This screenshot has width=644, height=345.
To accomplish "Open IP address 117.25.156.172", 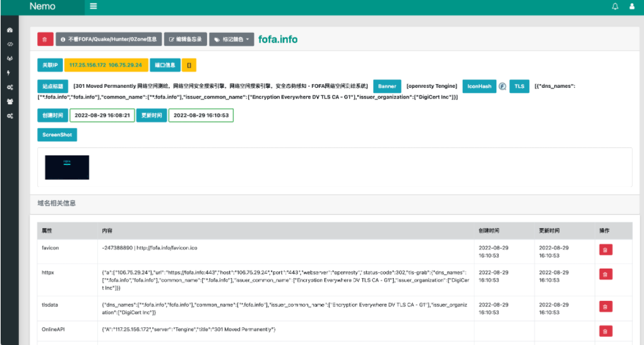I will (x=88, y=65).
